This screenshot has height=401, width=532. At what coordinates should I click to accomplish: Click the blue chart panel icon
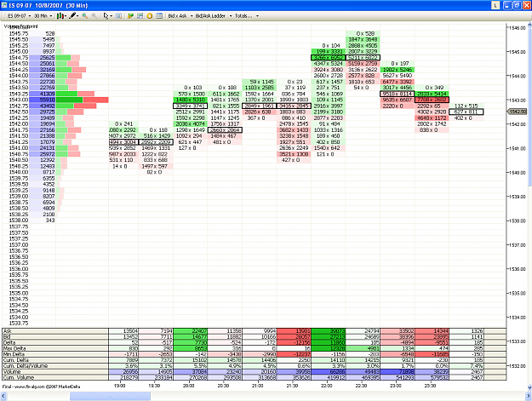click(140, 16)
